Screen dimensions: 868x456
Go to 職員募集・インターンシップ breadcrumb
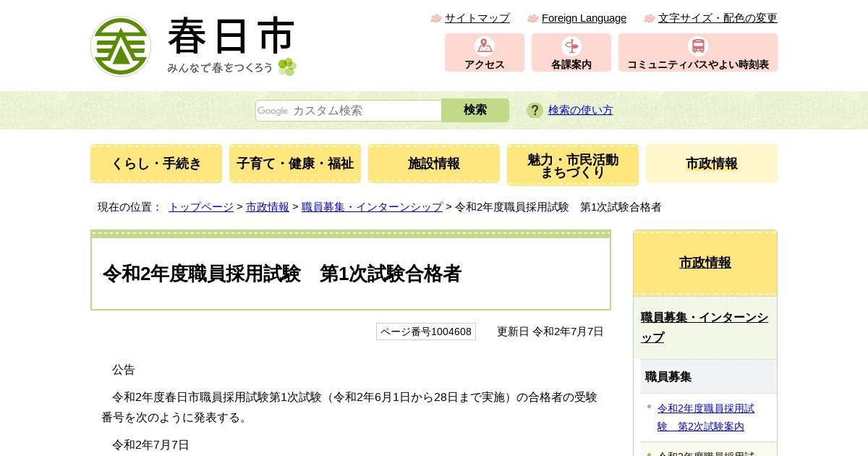coord(372,207)
